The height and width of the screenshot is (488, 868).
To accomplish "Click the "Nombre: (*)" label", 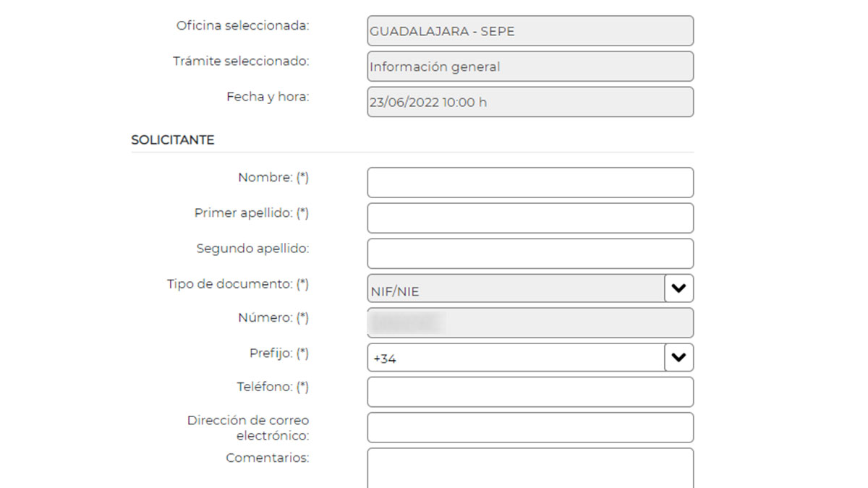I will [273, 177].
